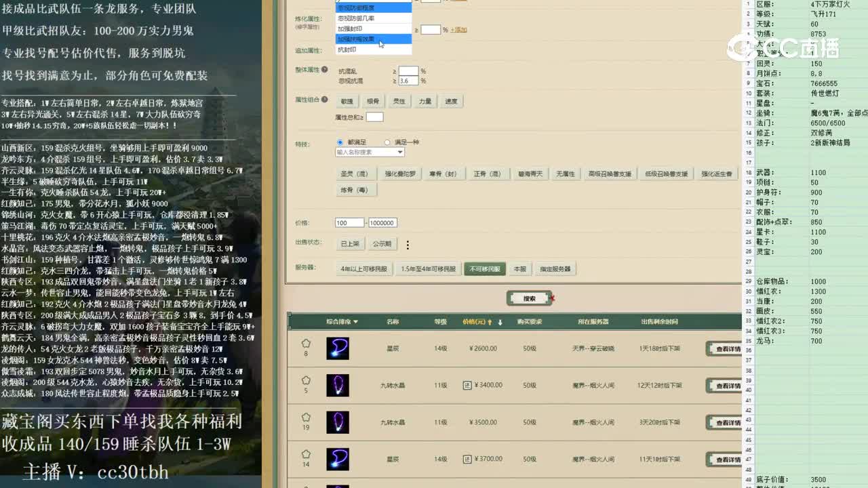Viewport: 868px width, 488px height.
Task: Open item image of ¥3500.00 九转水晶
Action: pos(338,422)
